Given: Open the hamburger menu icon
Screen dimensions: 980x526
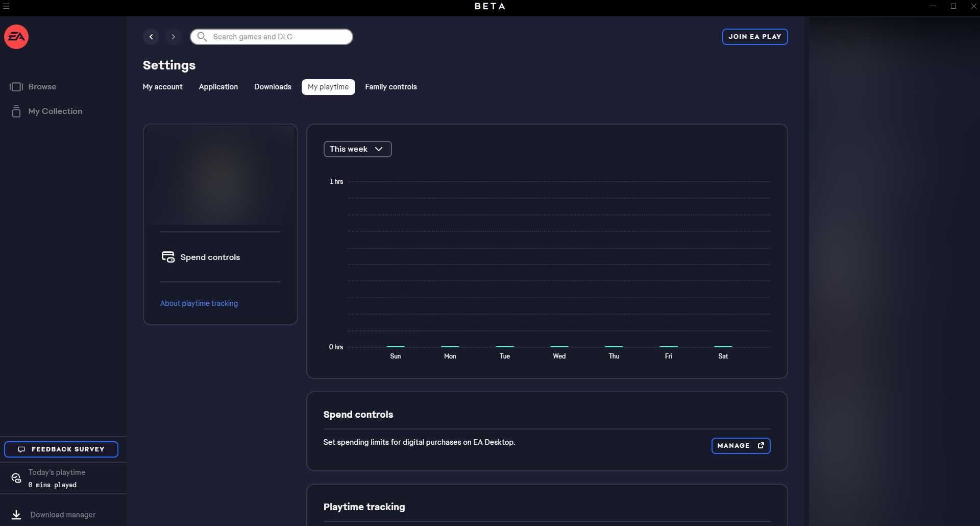Looking at the screenshot, I should tap(6, 6).
